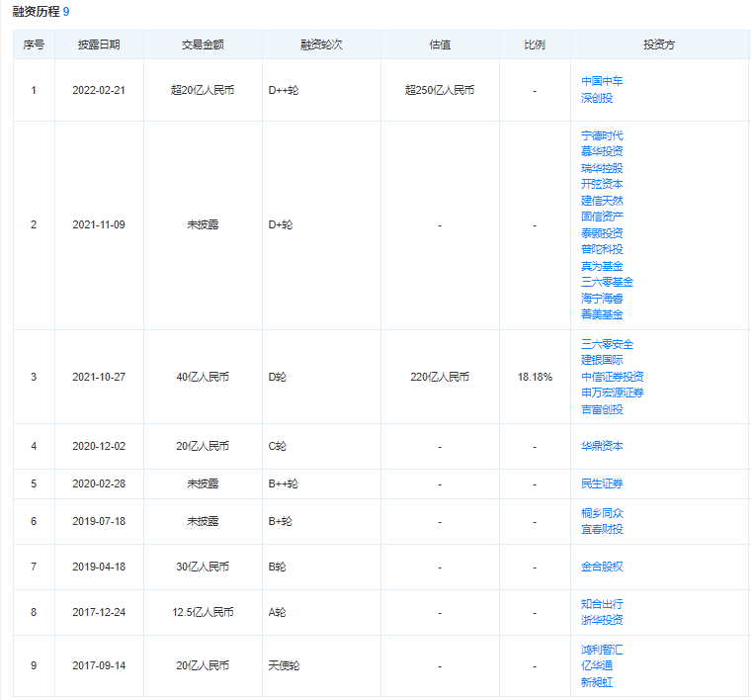Image resolution: width=751 pixels, height=700 pixels.
Task: Open the 真为基金 investor link
Action: point(602,266)
